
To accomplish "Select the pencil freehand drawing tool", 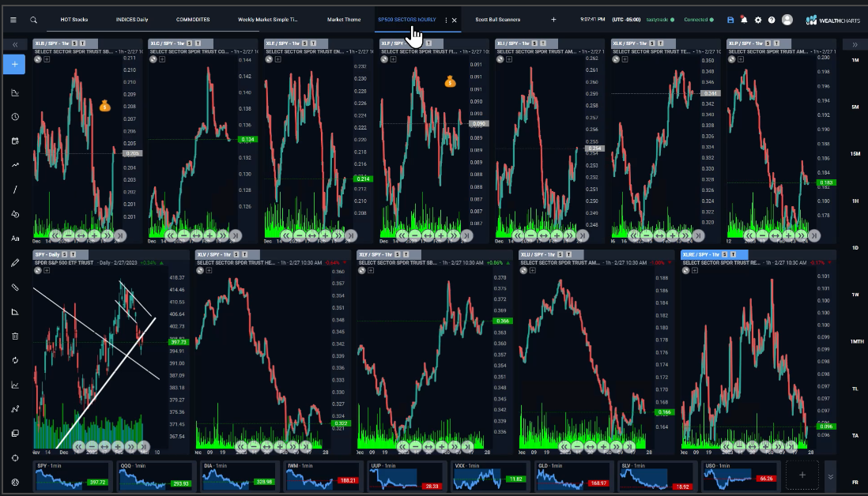I will click(x=15, y=263).
